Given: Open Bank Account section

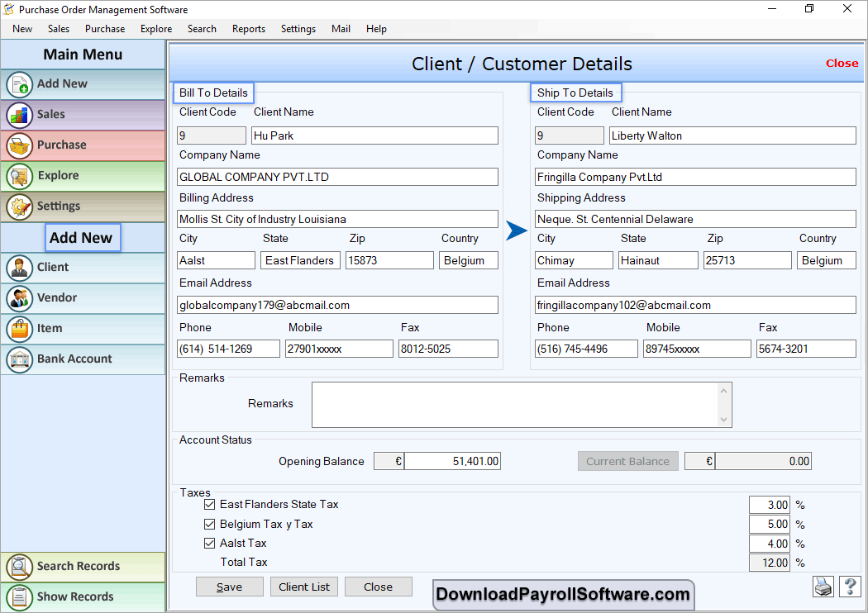Looking at the screenshot, I should (x=20, y=359).
